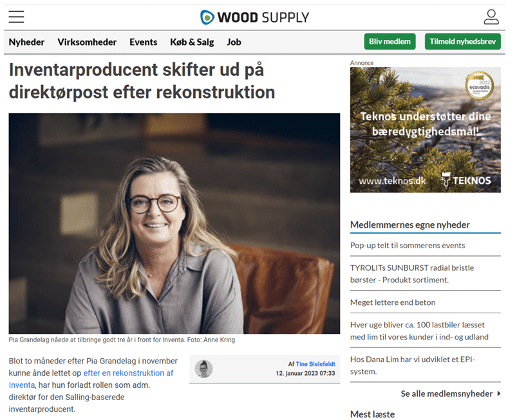
Task: Click the Wood Supply logo
Action: click(x=255, y=17)
